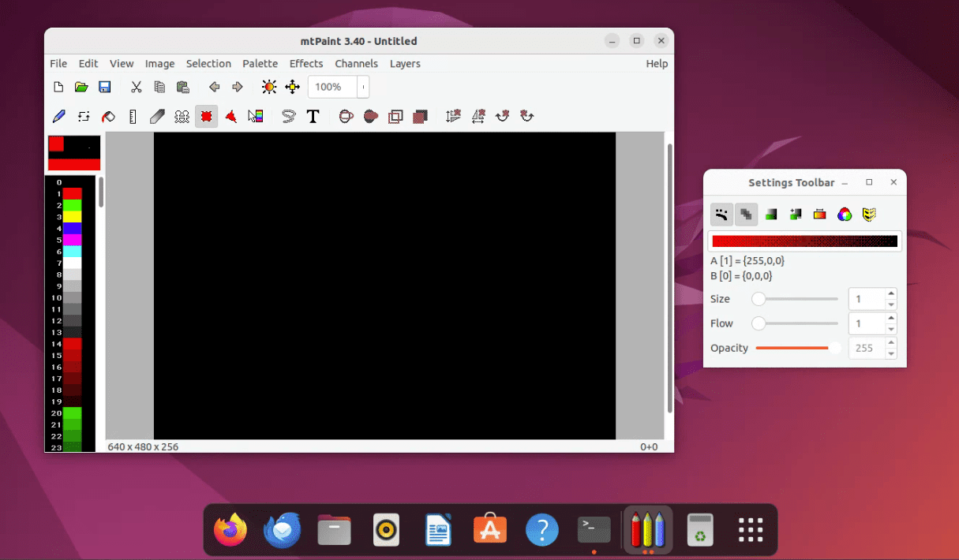Pick yellow palette colour number 3

coord(72,216)
